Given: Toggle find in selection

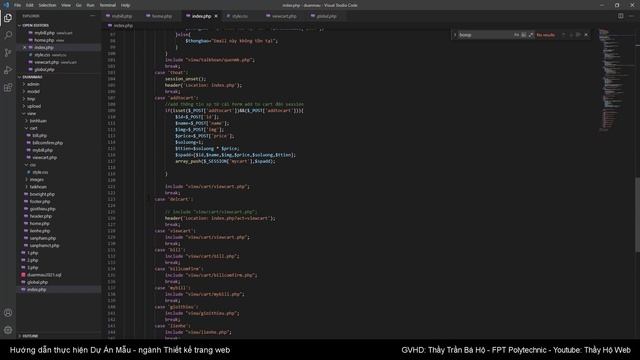Looking at the screenshot, I should pyautogui.click(x=578, y=35).
